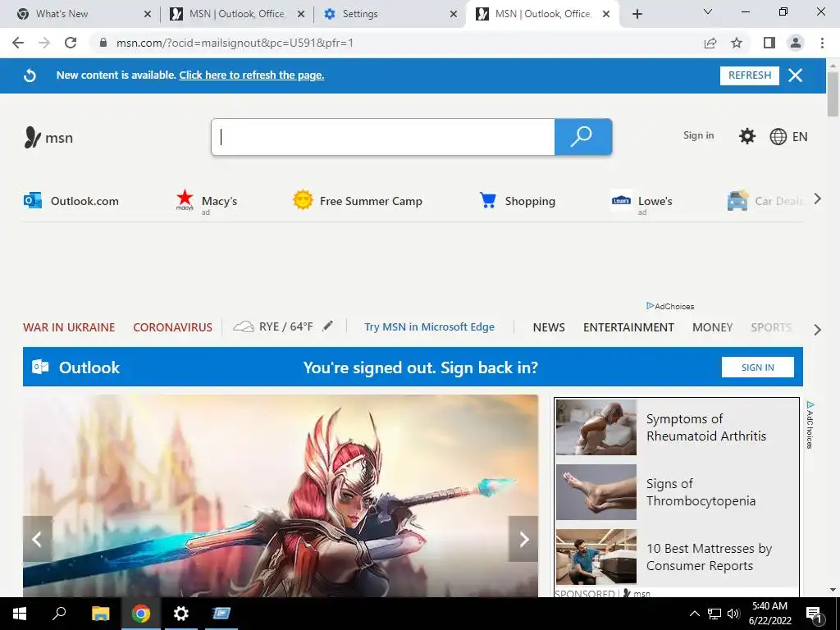
Task: Open Settings gear in the taskbar
Action: (181, 614)
